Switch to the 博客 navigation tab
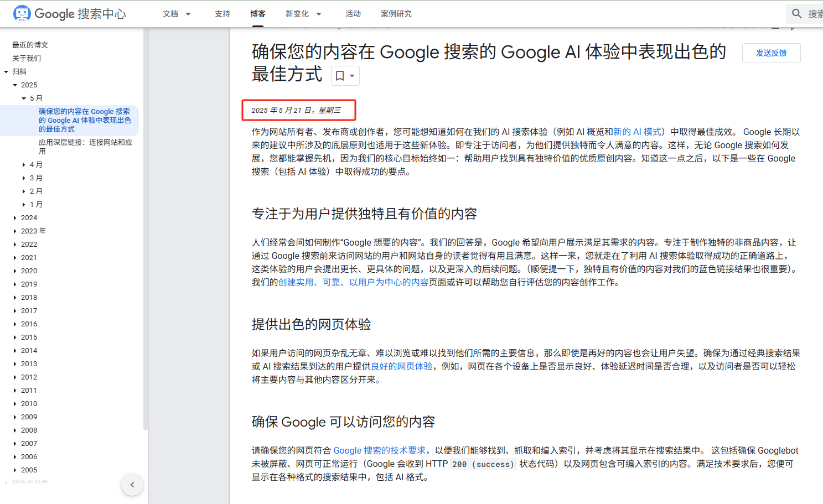This screenshot has height=504, width=823. point(258,13)
